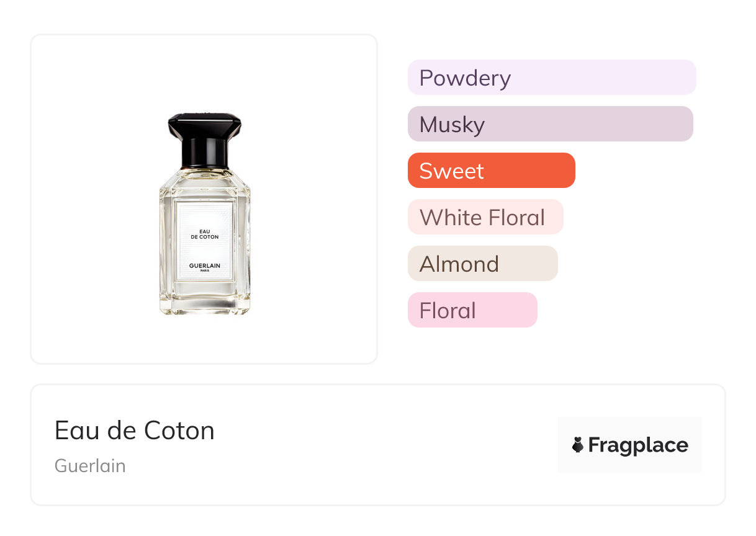Click the black cap of the perfume bottle

tap(204, 125)
